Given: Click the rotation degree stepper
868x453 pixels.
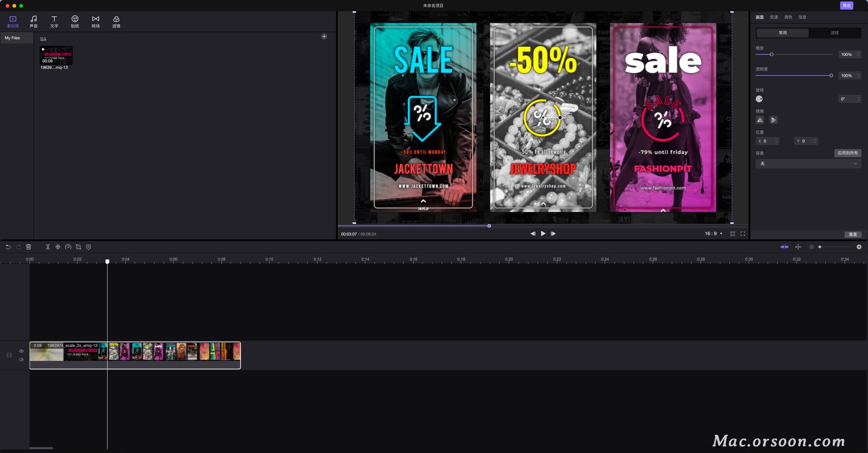Looking at the screenshot, I should [x=858, y=99].
